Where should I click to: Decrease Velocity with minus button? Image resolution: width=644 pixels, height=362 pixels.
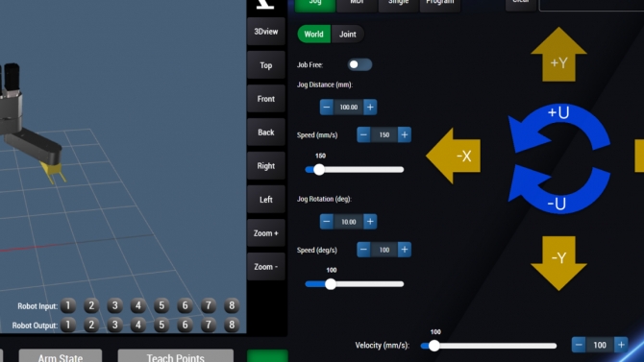click(x=579, y=345)
